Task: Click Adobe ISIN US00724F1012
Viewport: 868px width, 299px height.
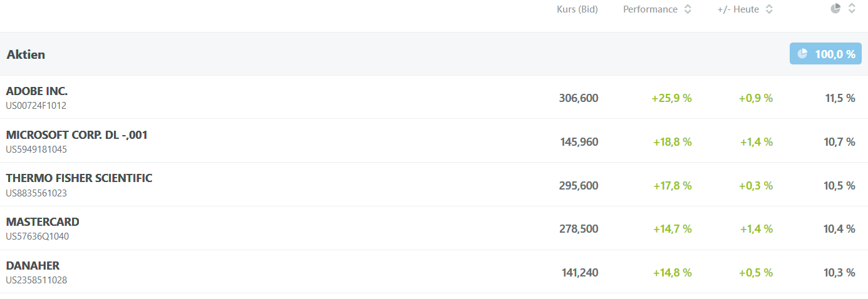Action: coord(36,106)
